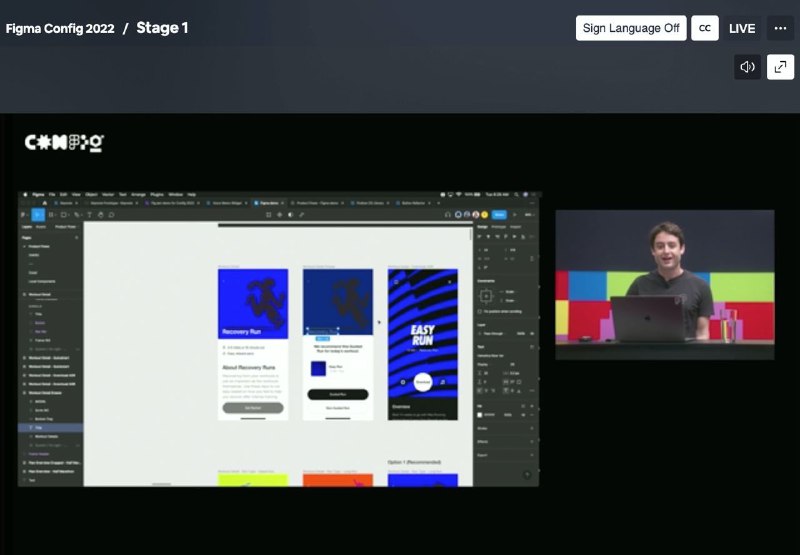
Task: Open macOS Spotlight search icon
Action: click(516, 194)
